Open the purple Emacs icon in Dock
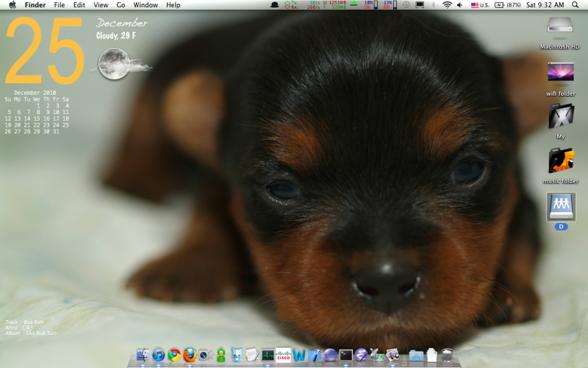Screen dimensions: 588x368 [361, 355]
